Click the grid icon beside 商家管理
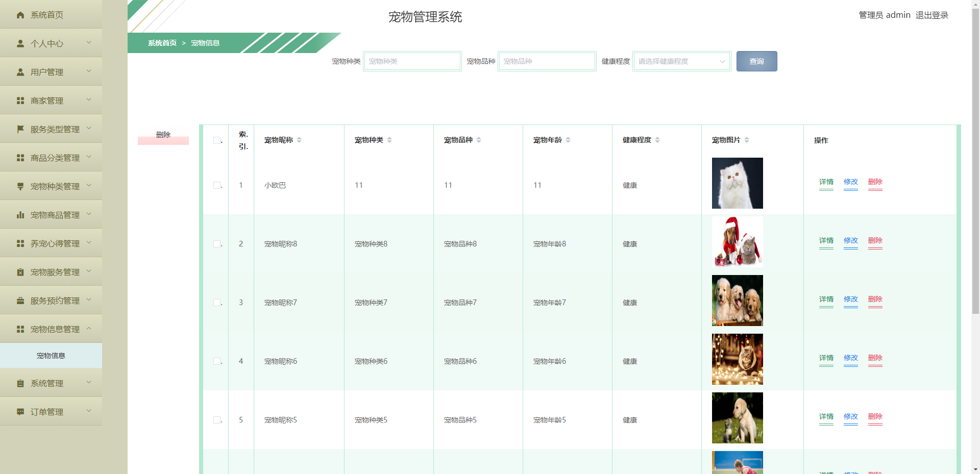 click(x=20, y=101)
